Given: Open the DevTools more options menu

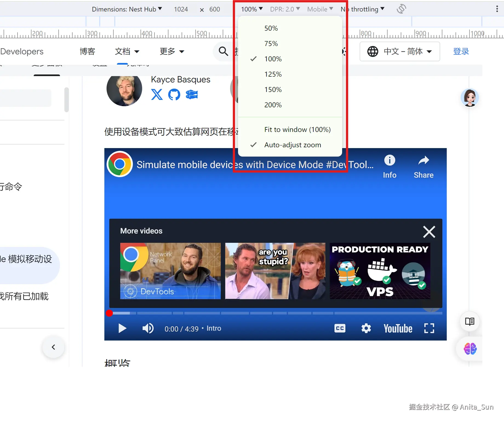Looking at the screenshot, I should click(497, 9).
